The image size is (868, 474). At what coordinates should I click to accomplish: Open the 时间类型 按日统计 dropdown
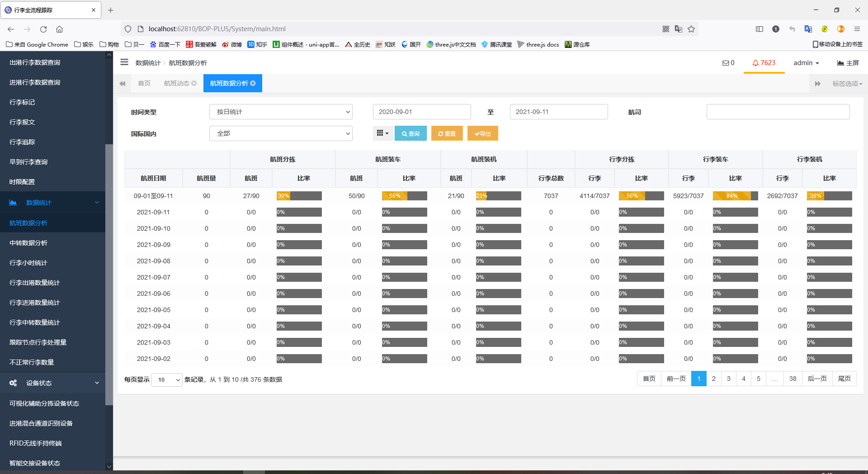coord(280,112)
